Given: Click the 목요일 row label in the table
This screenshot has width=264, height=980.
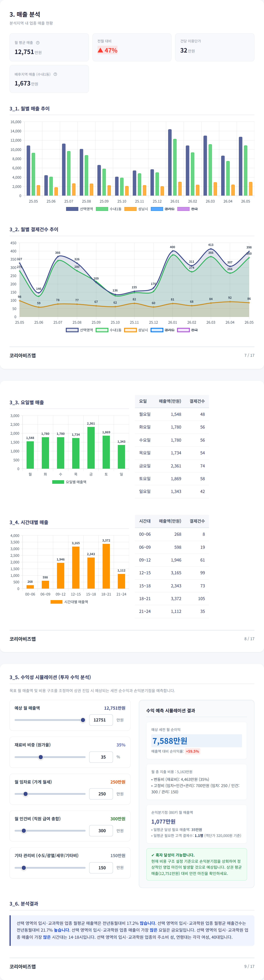Looking at the screenshot, I should 145,453.
